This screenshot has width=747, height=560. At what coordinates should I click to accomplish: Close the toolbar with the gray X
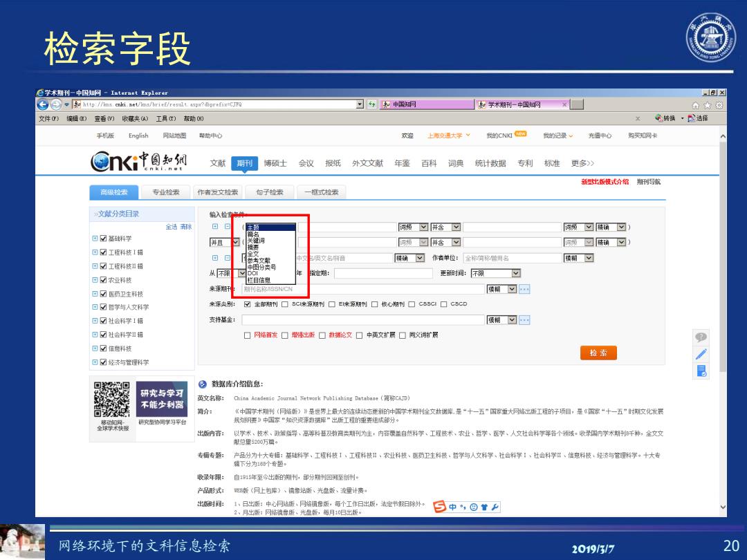pos(638,118)
